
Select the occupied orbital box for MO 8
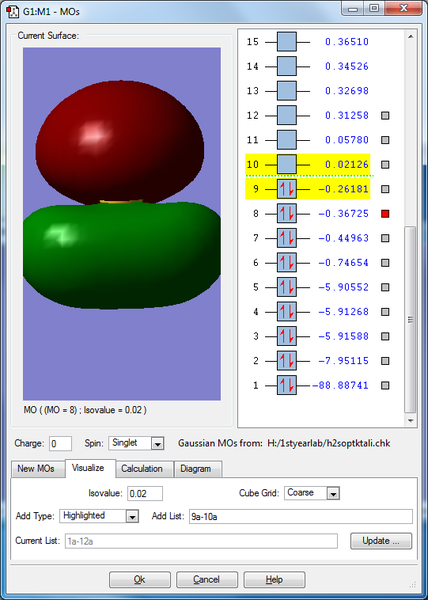[x=286, y=214]
